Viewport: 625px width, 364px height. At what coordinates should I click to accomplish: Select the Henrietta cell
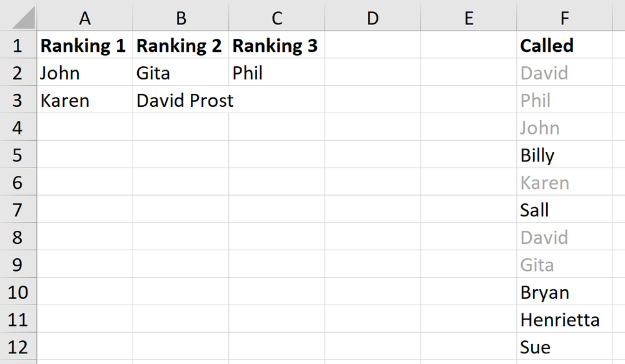point(564,320)
